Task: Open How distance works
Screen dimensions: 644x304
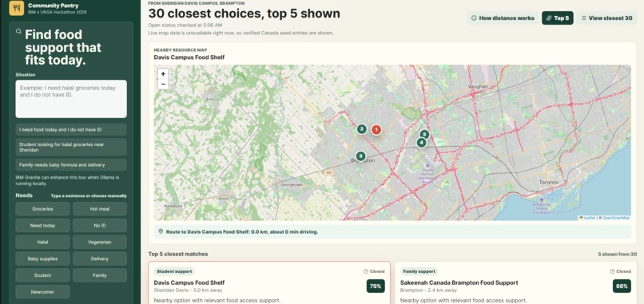Action: click(503, 18)
